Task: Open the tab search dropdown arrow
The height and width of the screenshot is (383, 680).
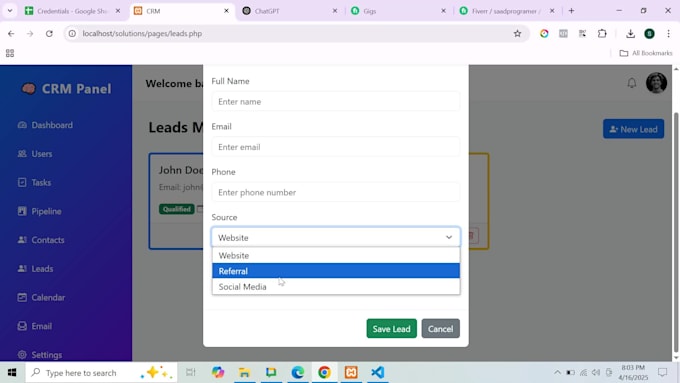Action: coord(10,11)
